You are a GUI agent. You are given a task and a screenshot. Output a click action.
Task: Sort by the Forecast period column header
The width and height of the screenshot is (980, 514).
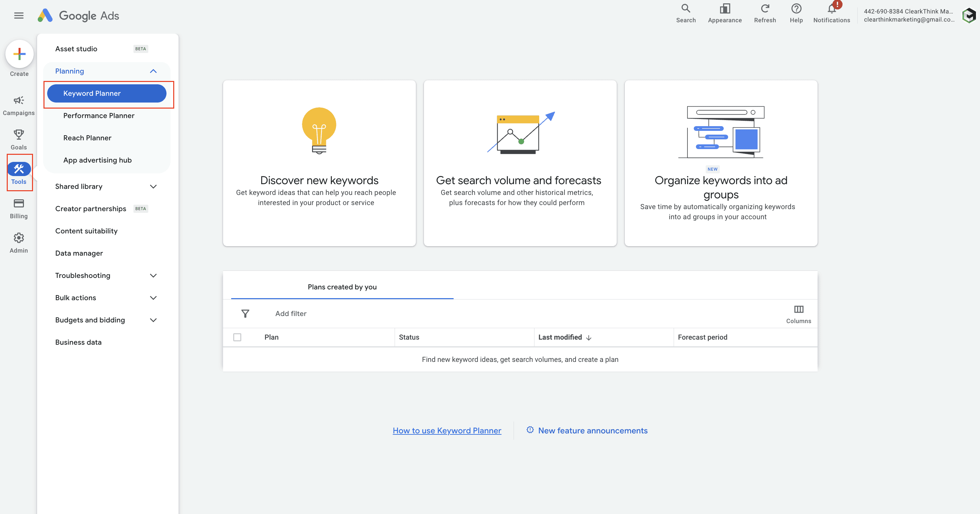coord(702,337)
